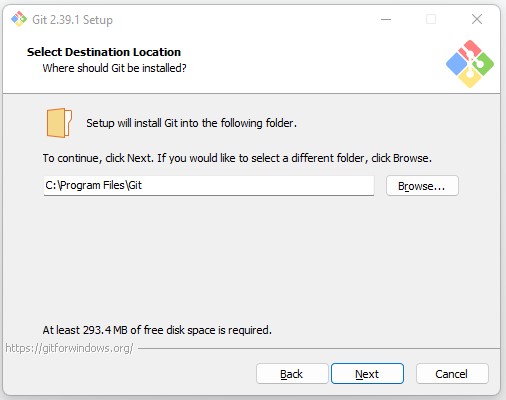Click the '293.4 MB of free disk space' note
Image resolution: width=506 pixels, height=400 pixels.
[157, 330]
